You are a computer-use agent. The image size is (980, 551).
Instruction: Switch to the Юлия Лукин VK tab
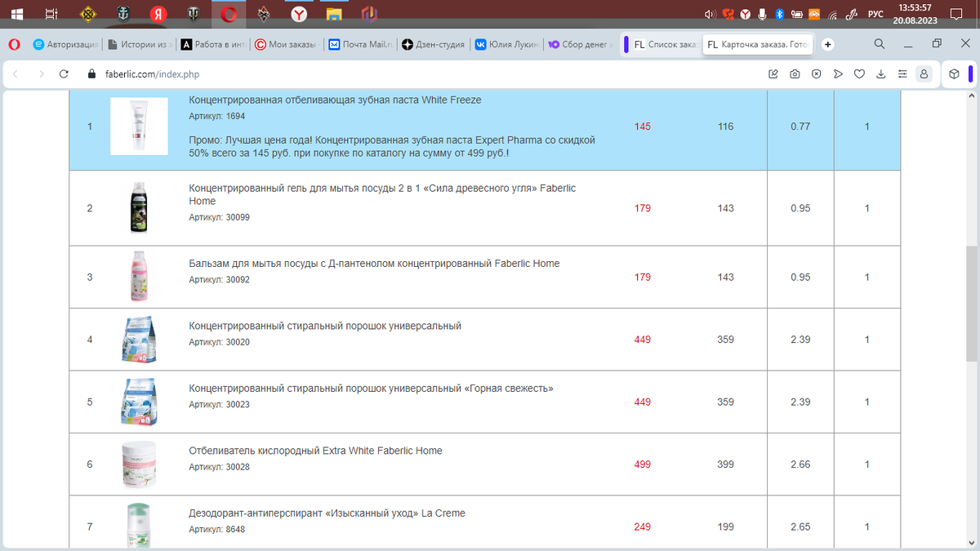click(506, 45)
